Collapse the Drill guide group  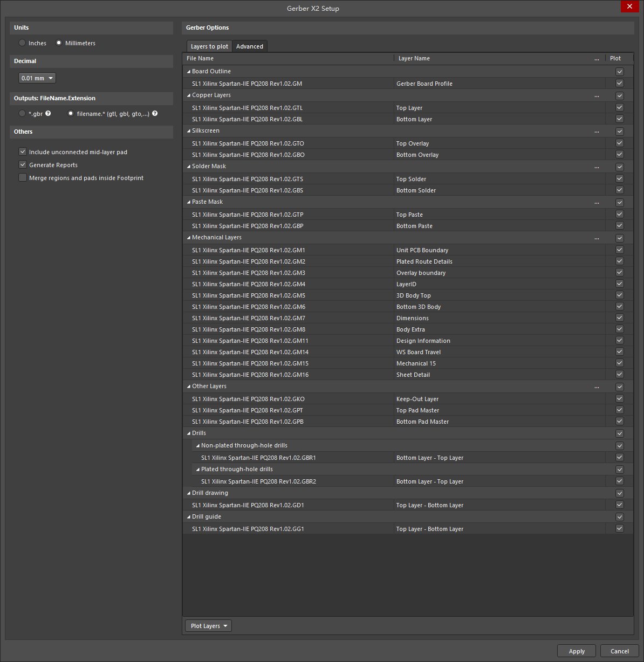[x=189, y=517]
